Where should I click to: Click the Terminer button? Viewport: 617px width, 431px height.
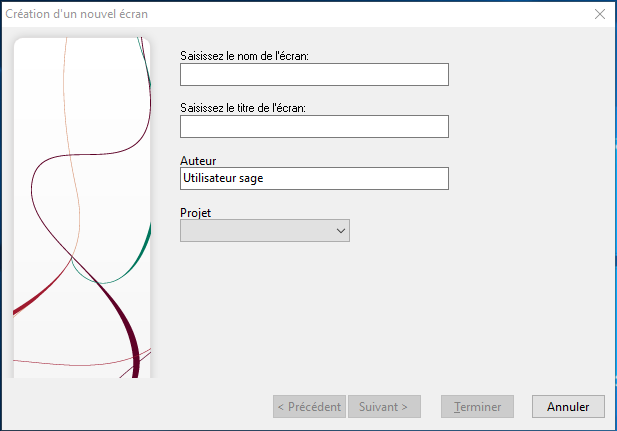tap(477, 407)
